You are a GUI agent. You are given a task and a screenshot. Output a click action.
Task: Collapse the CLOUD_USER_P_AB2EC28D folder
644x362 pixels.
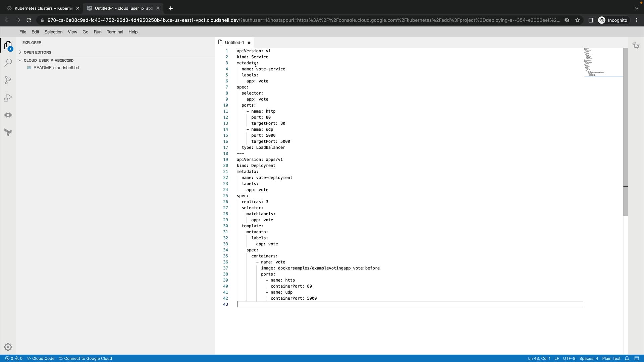(48, 60)
